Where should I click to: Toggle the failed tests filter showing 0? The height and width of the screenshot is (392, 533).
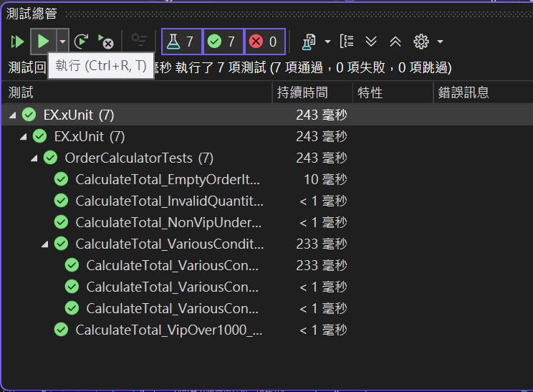pos(264,42)
